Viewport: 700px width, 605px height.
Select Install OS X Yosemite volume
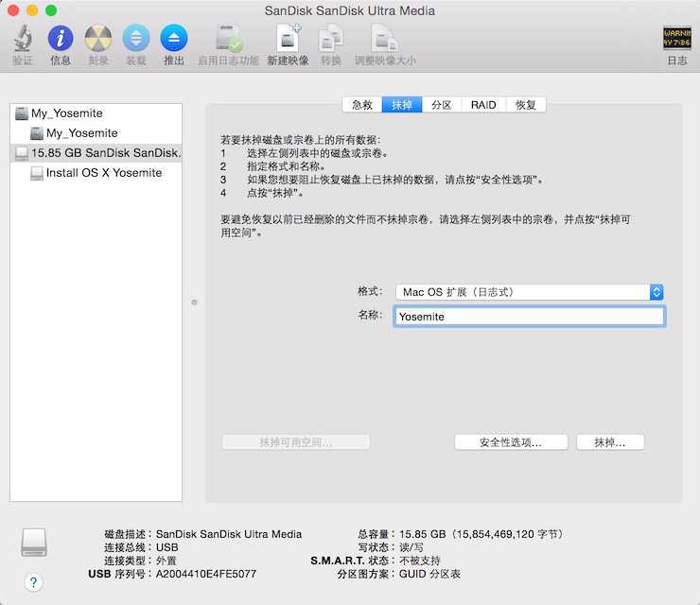[x=96, y=173]
